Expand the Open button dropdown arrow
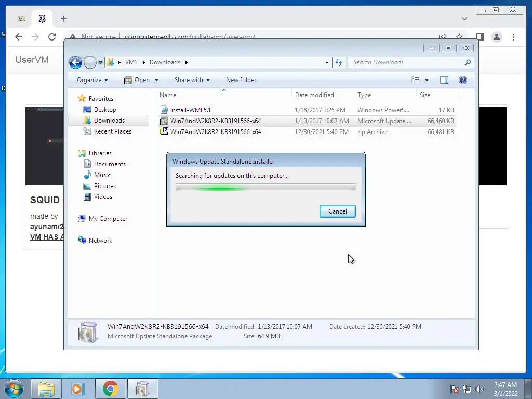 (156, 80)
